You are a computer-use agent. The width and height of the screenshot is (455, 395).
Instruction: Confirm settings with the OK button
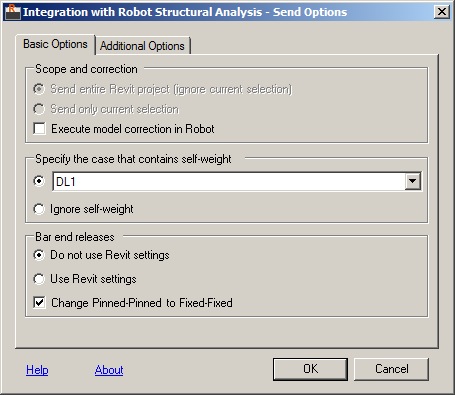(x=310, y=369)
